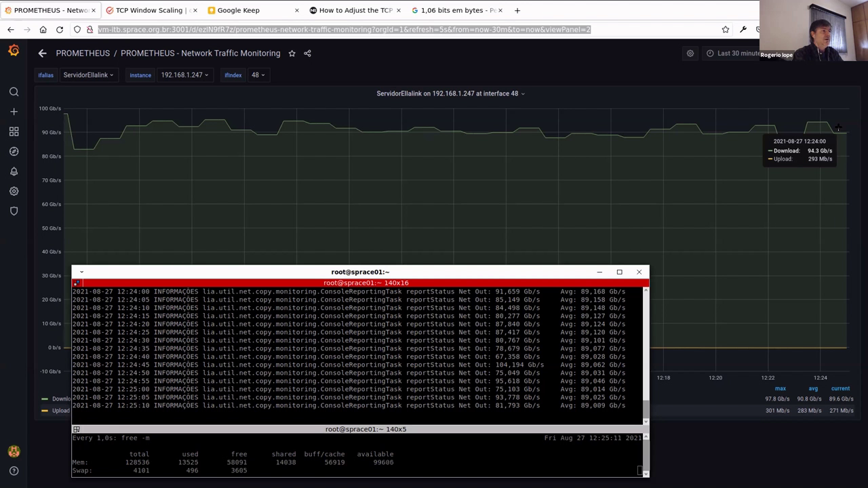Open the terminal window menu arrow in the title bar
This screenshot has height=488, width=868.
[81, 272]
